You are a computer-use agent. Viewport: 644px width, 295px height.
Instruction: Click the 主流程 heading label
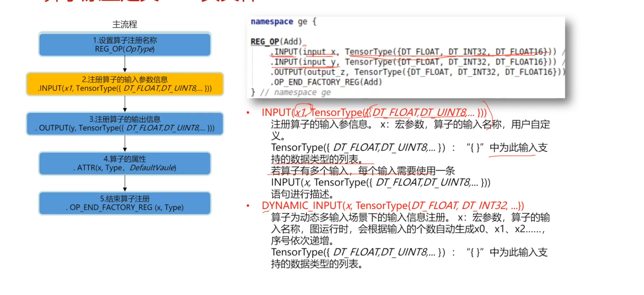coord(125,24)
